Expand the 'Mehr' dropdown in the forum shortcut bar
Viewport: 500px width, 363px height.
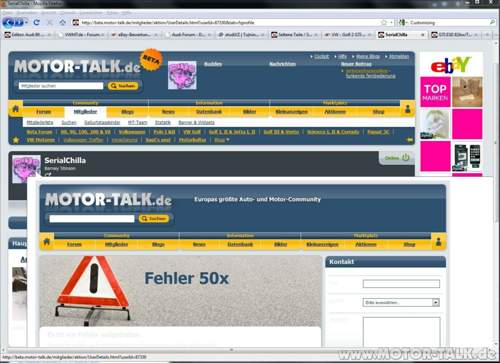[x=222, y=140]
